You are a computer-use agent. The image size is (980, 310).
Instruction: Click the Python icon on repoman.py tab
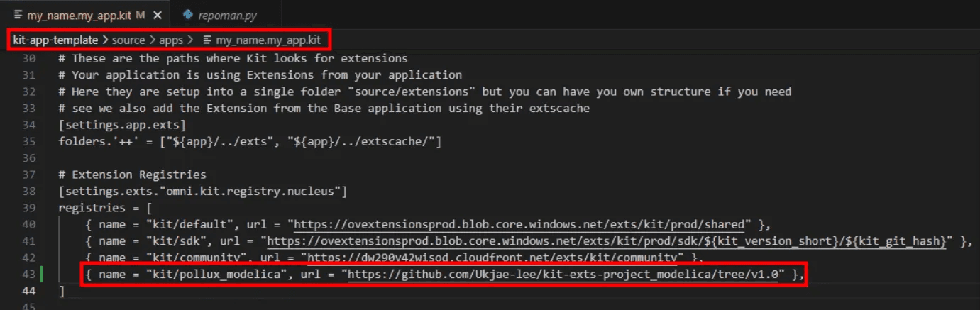tap(187, 14)
